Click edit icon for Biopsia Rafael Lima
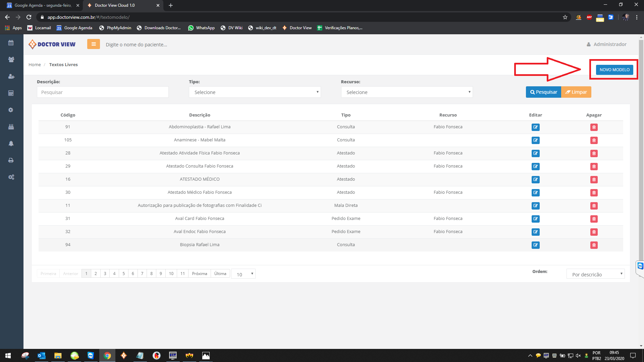Viewport: 644px width, 362px height. click(535, 245)
